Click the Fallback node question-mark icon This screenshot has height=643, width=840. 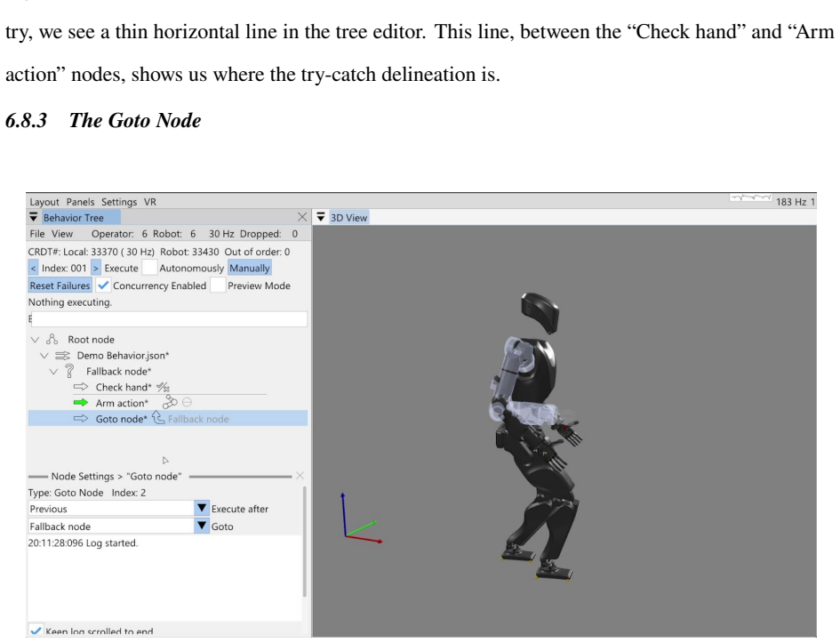coord(69,371)
